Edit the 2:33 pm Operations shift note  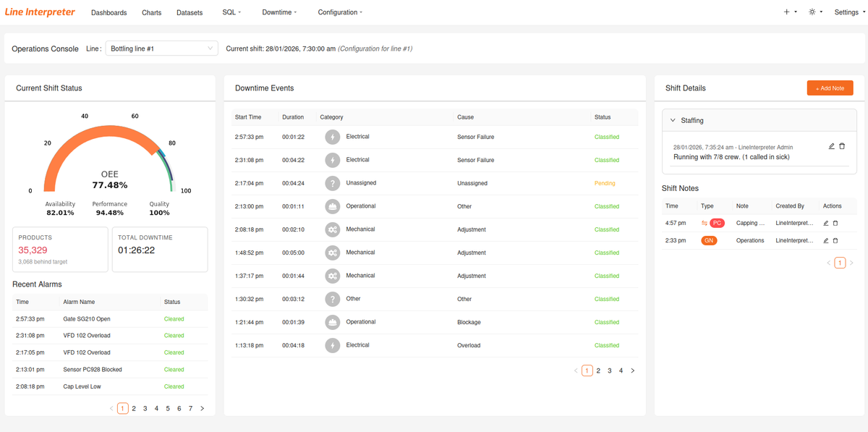tap(826, 240)
